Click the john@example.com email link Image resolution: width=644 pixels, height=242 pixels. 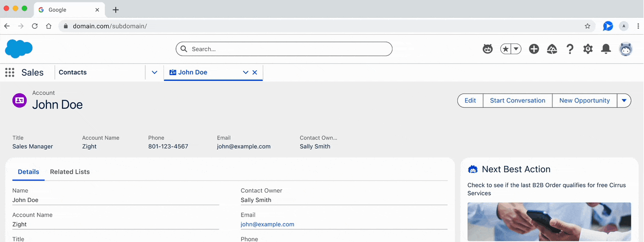click(267, 224)
